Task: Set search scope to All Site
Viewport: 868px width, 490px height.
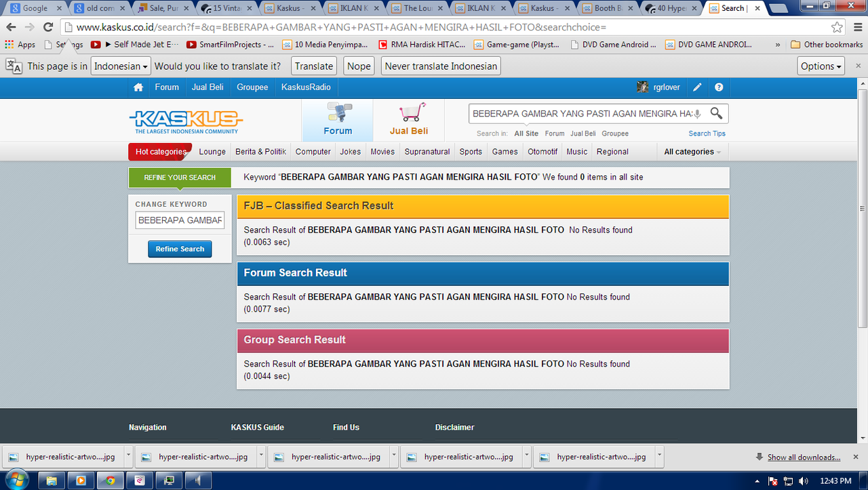Action: coord(526,134)
